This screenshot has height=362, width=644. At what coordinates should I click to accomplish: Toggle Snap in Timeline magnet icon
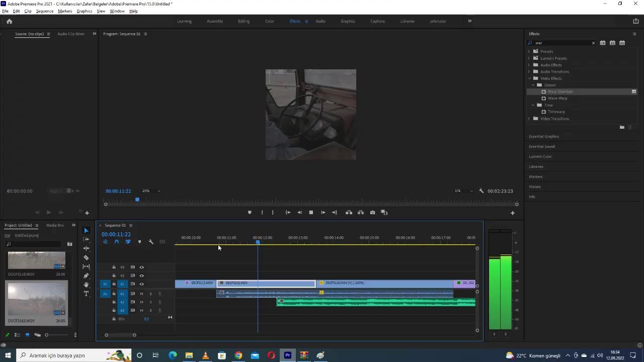pyautogui.click(x=116, y=242)
